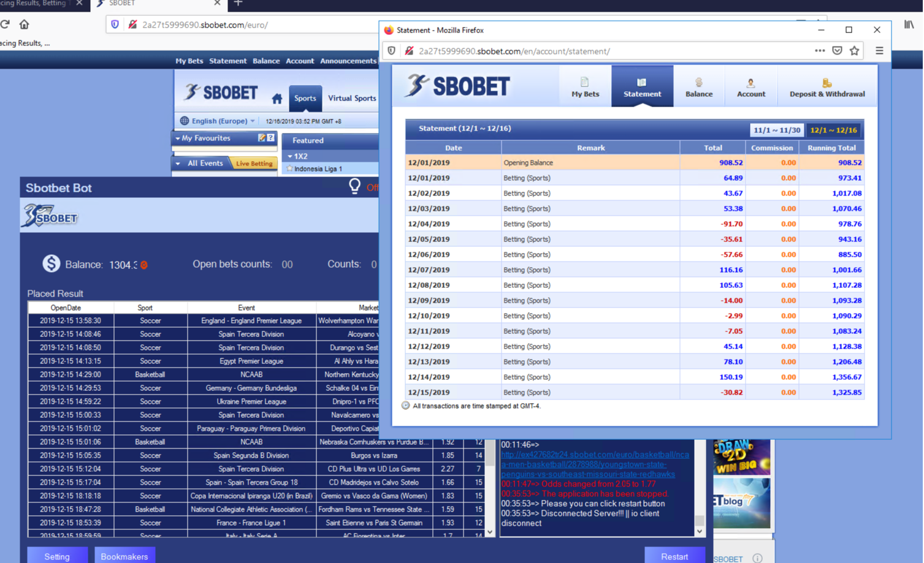Click the dollar balance icon in bot
This screenshot has height=563, width=924.
pos(51,263)
